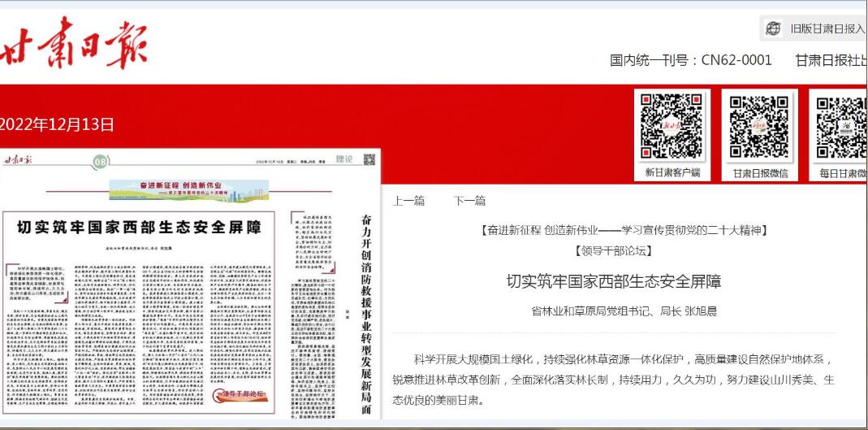The height and width of the screenshot is (430, 868).
Task: Click the 甘肃日报微信 QR code
Action: (759, 126)
